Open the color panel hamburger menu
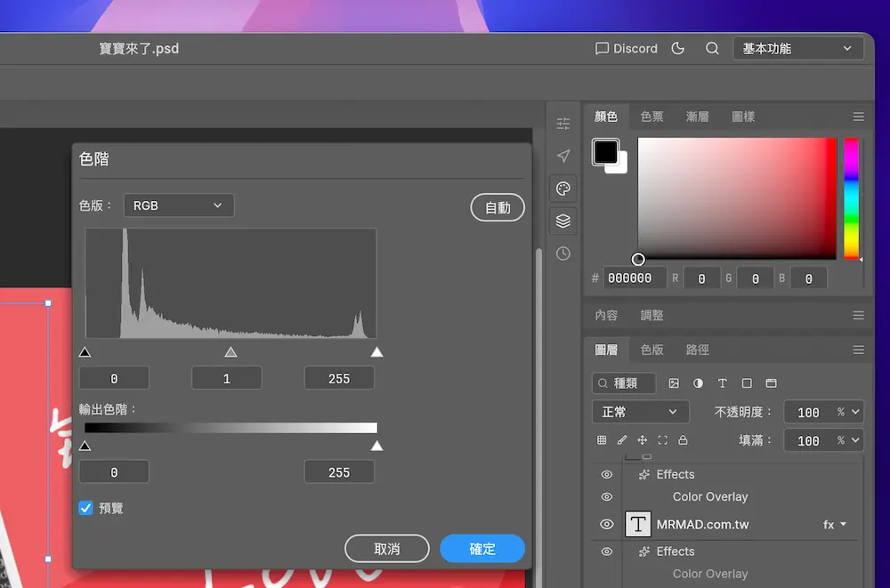Image resolution: width=890 pixels, height=588 pixels. (858, 117)
